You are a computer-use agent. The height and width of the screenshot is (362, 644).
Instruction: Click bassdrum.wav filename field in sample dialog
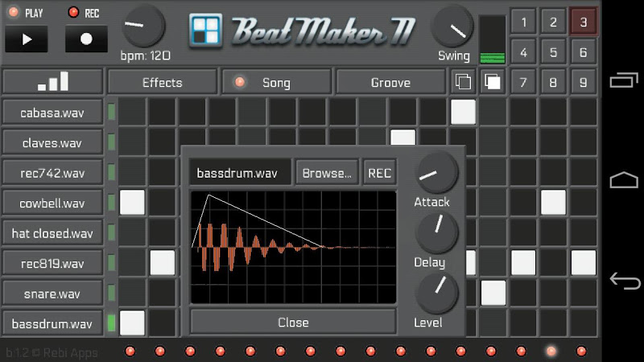240,173
